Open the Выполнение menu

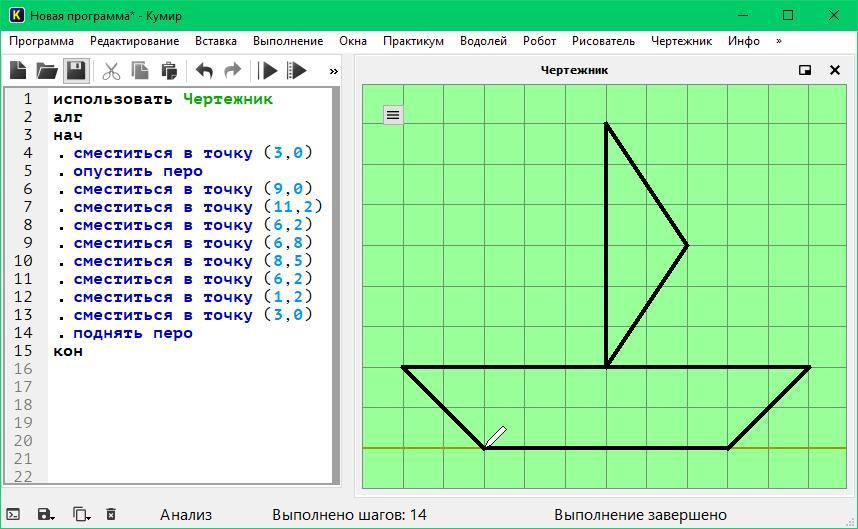pyautogui.click(x=288, y=41)
